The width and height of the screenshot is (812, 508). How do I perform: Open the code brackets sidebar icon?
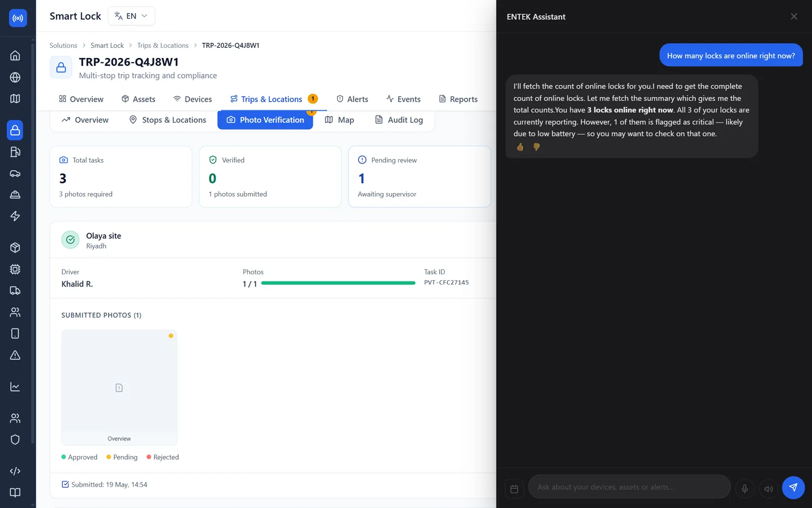15,471
